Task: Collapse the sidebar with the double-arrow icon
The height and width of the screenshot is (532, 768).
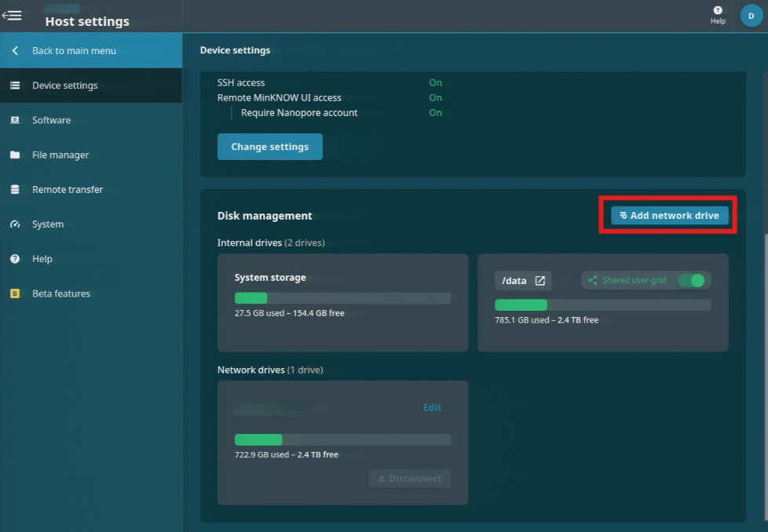Action: pos(12,14)
